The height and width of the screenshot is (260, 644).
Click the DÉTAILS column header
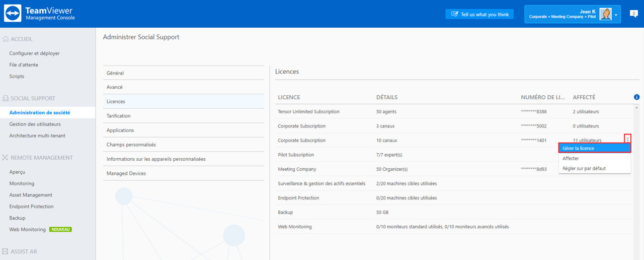(387, 97)
